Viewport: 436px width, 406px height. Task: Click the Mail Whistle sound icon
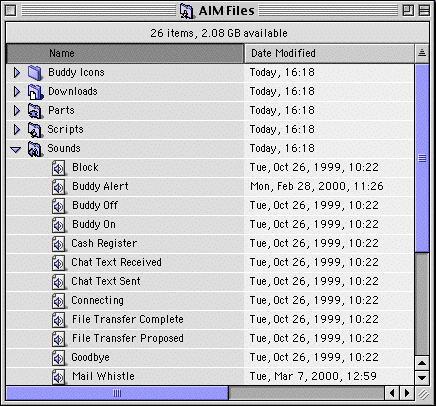click(59, 377)
